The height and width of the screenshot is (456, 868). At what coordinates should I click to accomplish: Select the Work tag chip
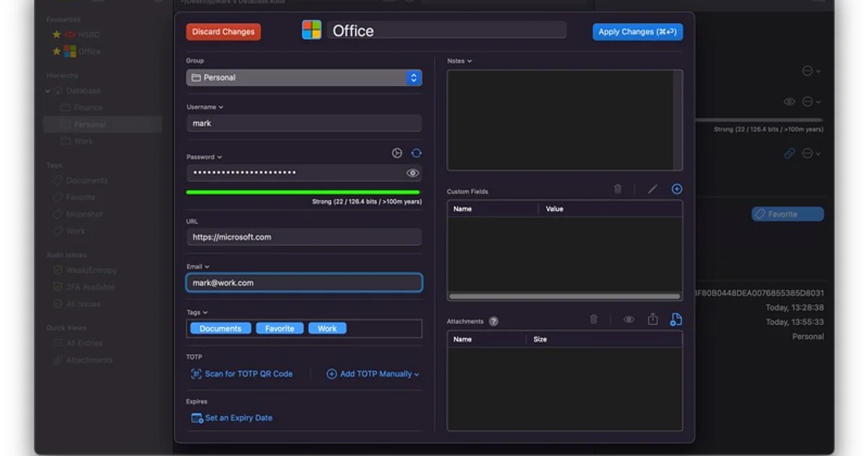pyautogui.click(x=327, y=329)
